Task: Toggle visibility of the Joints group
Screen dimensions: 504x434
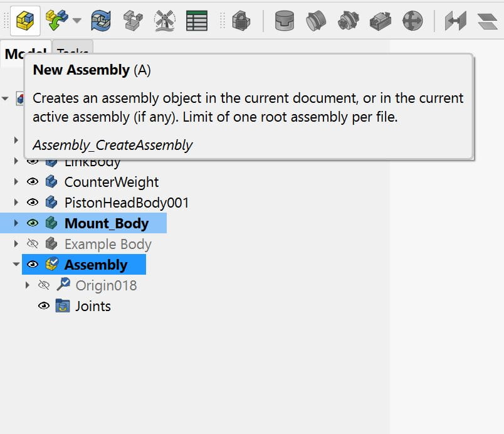Action: click(44, 306)
